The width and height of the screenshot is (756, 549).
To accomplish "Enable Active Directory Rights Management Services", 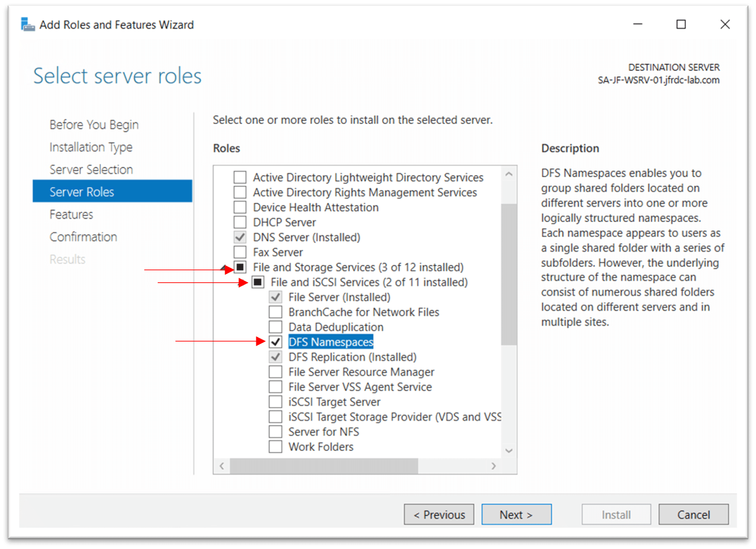I will tap(239, 192).
